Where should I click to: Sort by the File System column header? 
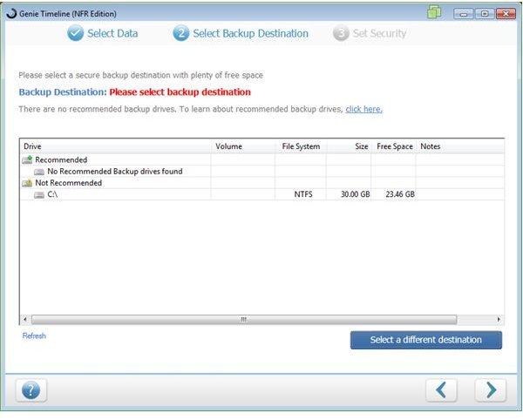301,146
